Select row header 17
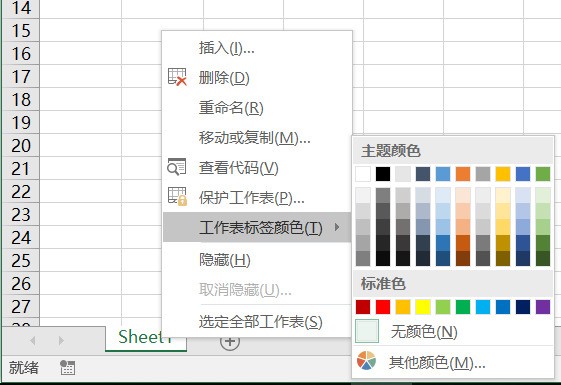 point(21,77)
